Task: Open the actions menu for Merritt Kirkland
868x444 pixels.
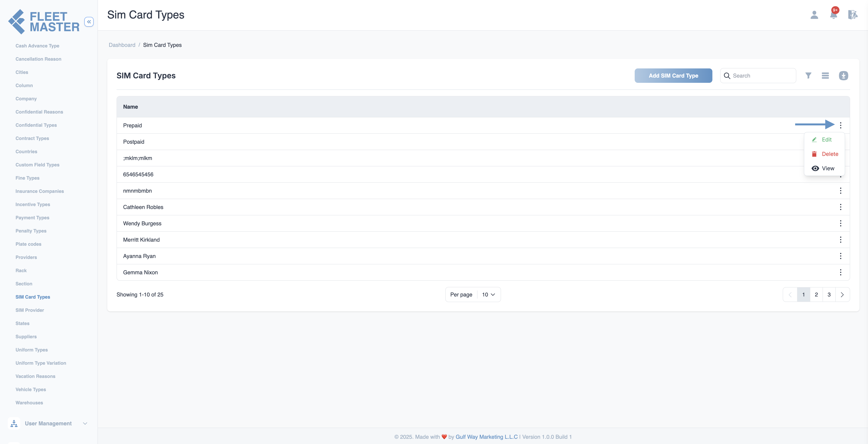Action: pos(840,240)
